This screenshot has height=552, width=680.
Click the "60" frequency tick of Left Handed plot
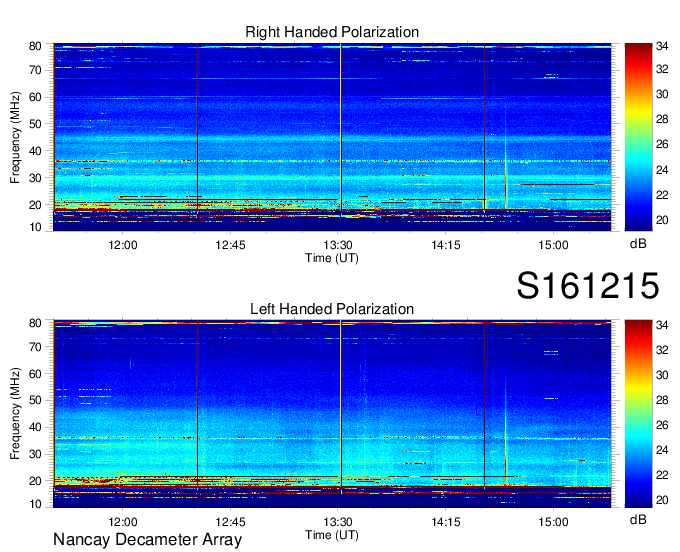click(x=35, y=374)
